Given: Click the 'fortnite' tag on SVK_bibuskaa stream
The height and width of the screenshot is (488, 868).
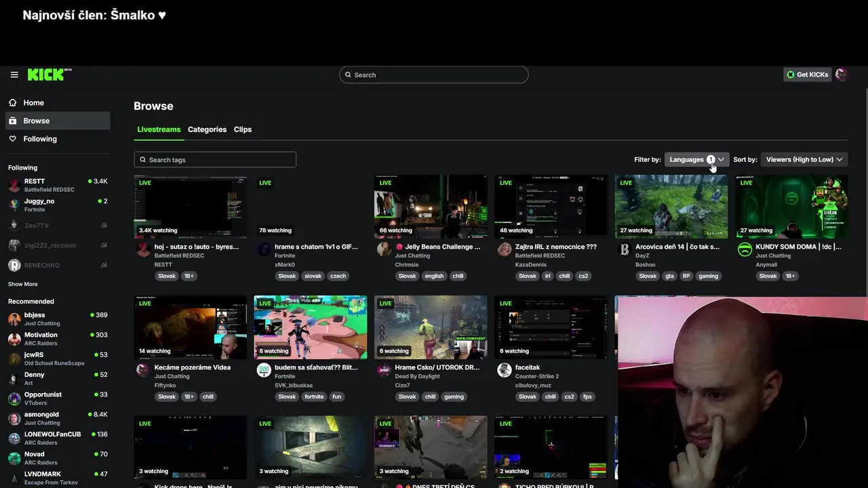Looking at the screenshot, I should click(x=314, y=396).
